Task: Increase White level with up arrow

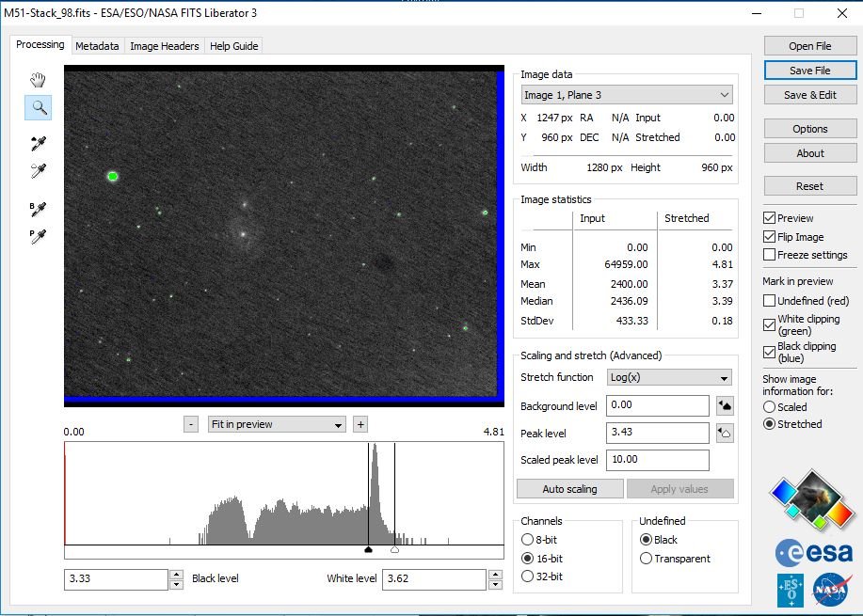Action: pos(495,575)
